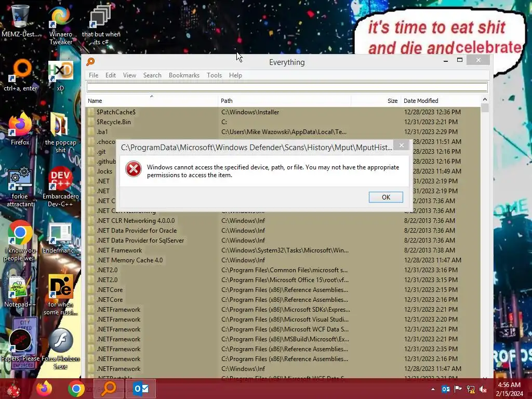Sort results by Path column header
The height and width of the screenshot is (399, 532).
point(284,101)
